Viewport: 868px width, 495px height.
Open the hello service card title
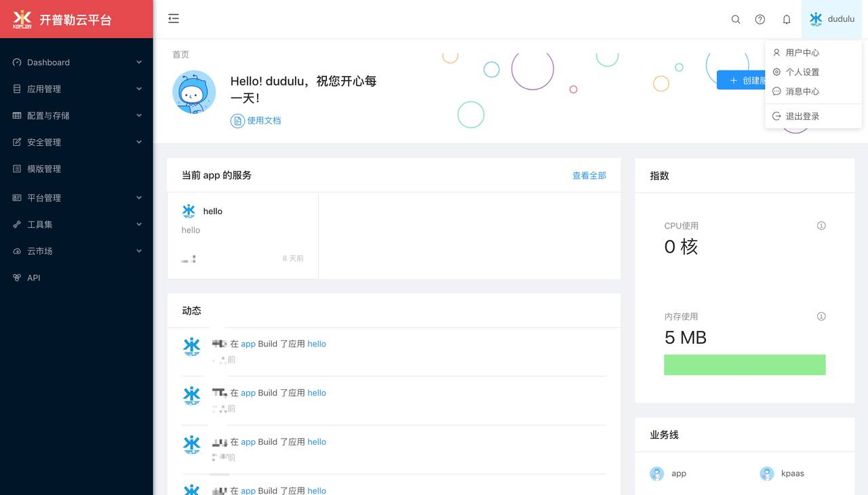[x=213, y=211]
